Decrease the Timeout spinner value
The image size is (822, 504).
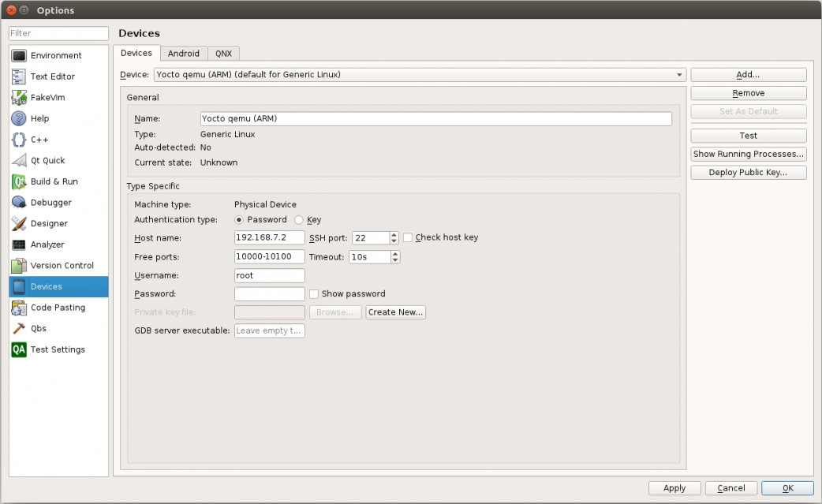395,260
